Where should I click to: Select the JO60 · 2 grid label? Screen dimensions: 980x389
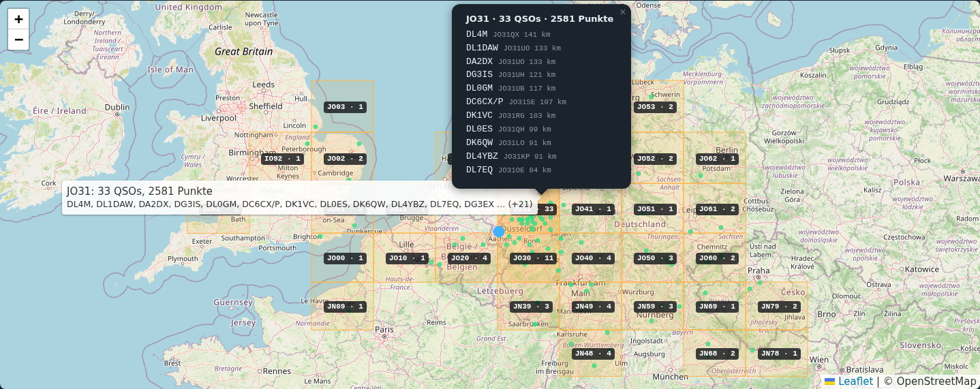click(718, 258)
